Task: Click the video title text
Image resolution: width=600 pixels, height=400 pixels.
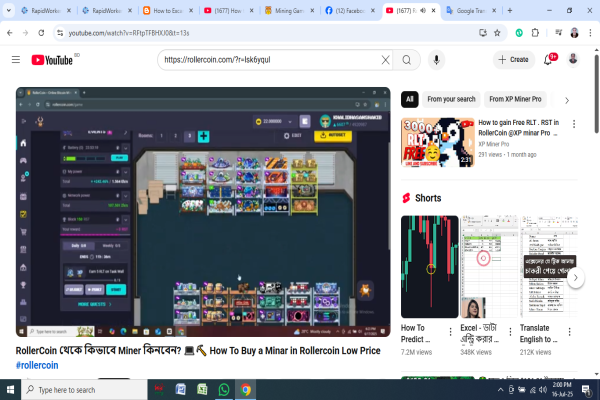Action: click(x=198, y=350)
